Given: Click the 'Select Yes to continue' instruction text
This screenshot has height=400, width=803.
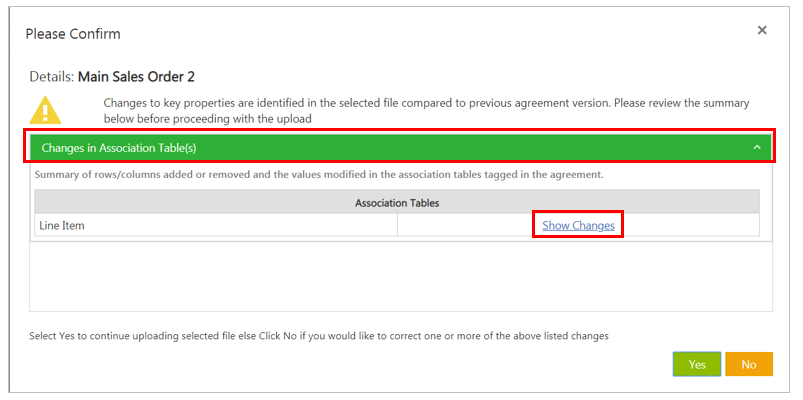Looking at the screenshot, I should (319, 336).
